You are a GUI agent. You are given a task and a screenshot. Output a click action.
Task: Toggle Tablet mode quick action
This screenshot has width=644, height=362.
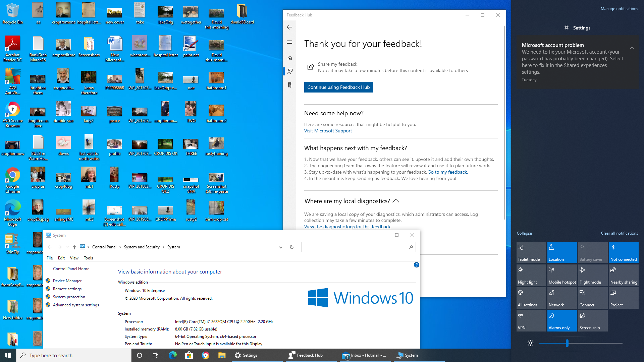tap(531, 252)
